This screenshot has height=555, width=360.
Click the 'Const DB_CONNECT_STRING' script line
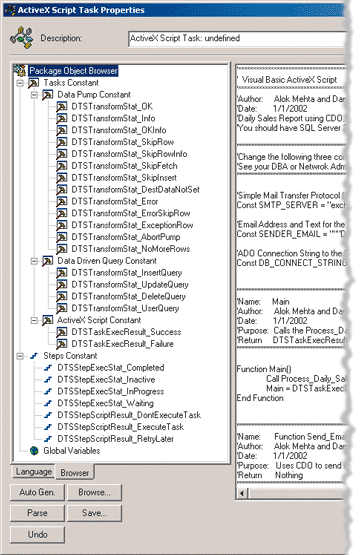pyautogui.click(x=291, y=263)
